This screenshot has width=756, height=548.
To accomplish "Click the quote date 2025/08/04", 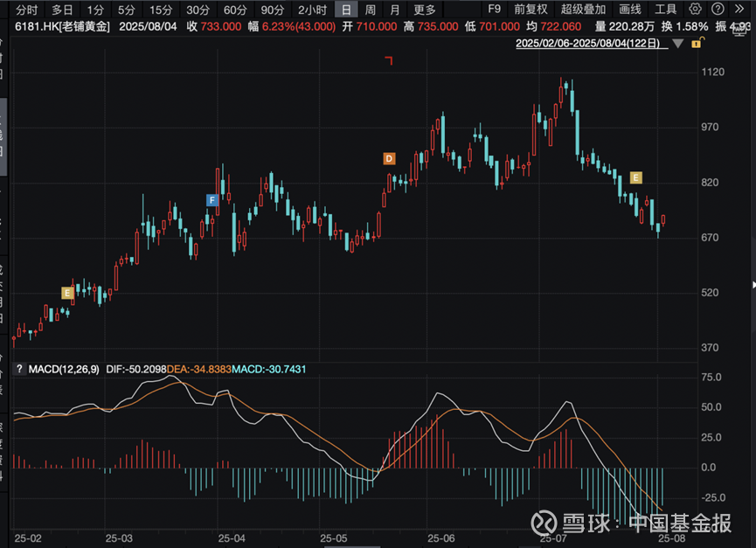I will pyautogui.click(x=148, y=26).
